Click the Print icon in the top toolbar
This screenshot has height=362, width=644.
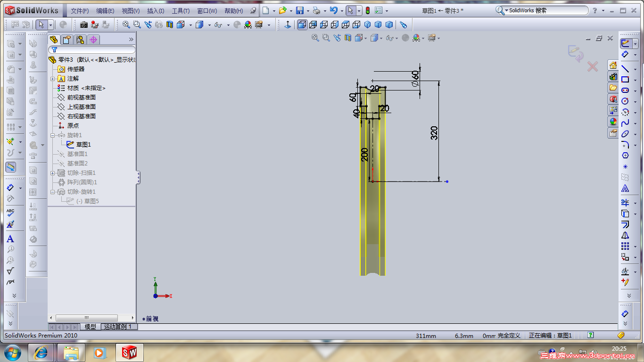point(317,10)
